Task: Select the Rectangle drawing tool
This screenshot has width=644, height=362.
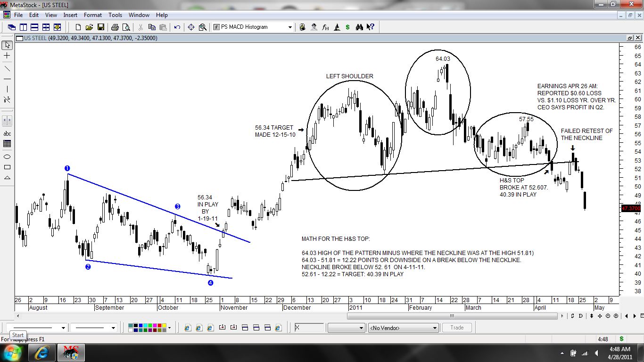Action: tap(7, 166)
